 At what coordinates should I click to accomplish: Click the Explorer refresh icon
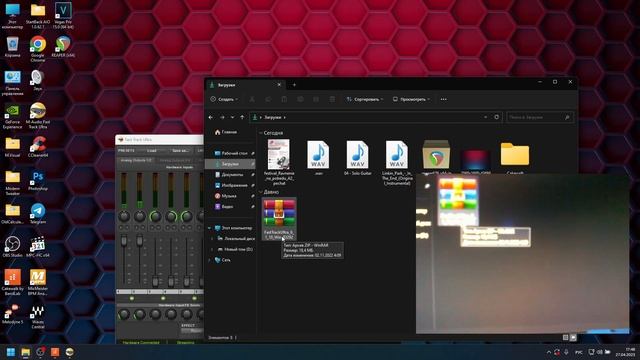tap(496, 117)
